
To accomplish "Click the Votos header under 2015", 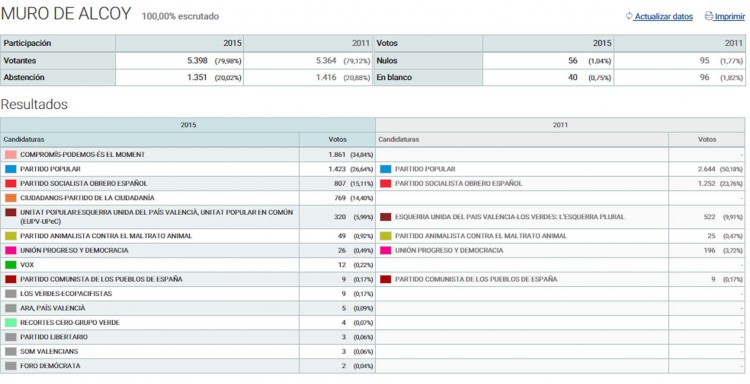I will [x=337, y=140].
